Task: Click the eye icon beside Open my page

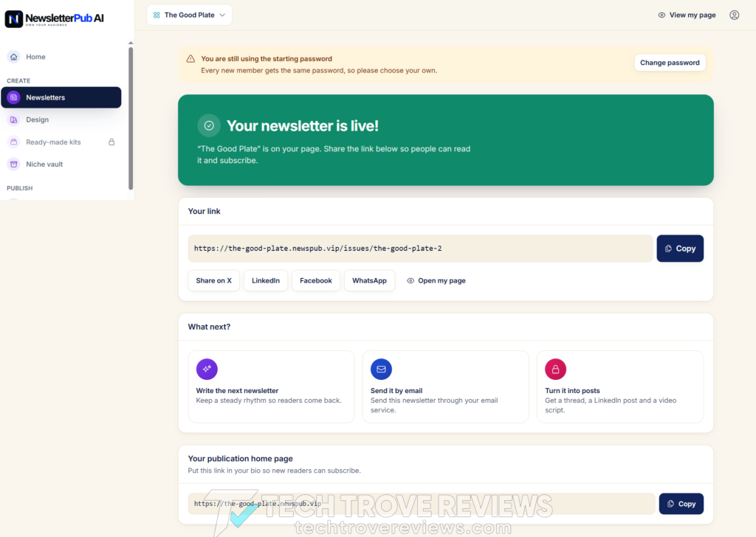Action: pos(410,281)
